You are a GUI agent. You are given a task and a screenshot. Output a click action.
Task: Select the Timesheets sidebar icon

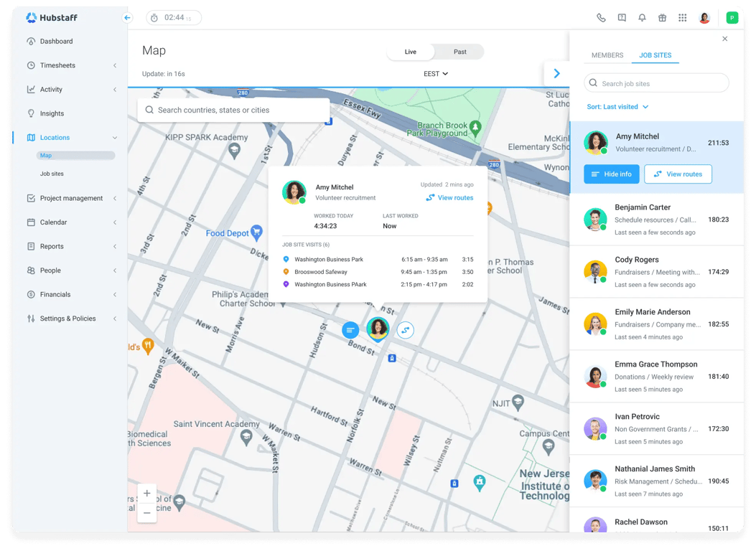tap(29, 65)
